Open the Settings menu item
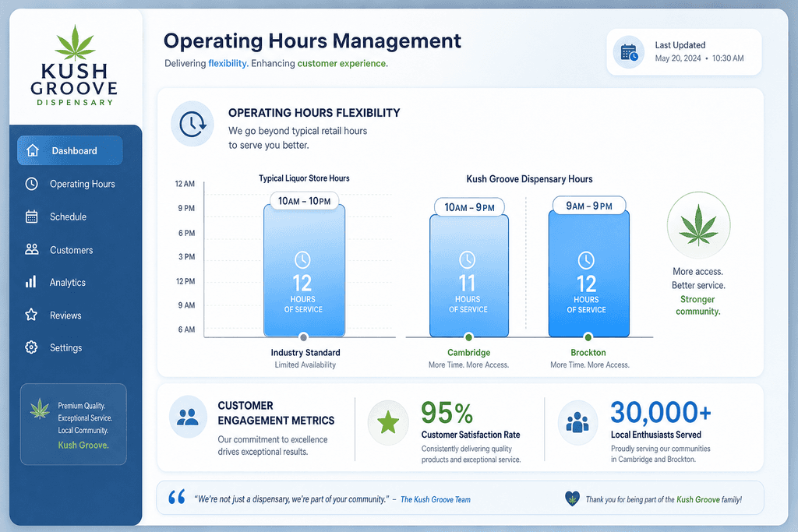Image resolution: width=798 pixels, height=532 pixels. 70,348
